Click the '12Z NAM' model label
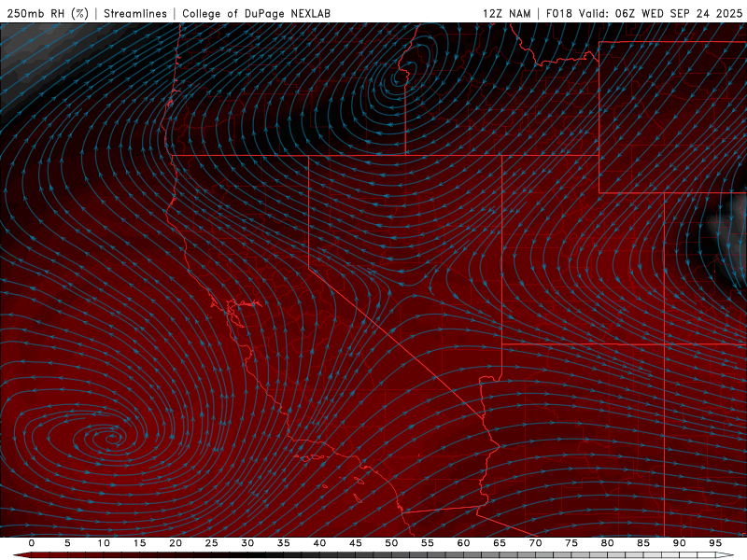The image size is (747, 560). (x=507, y=13)
